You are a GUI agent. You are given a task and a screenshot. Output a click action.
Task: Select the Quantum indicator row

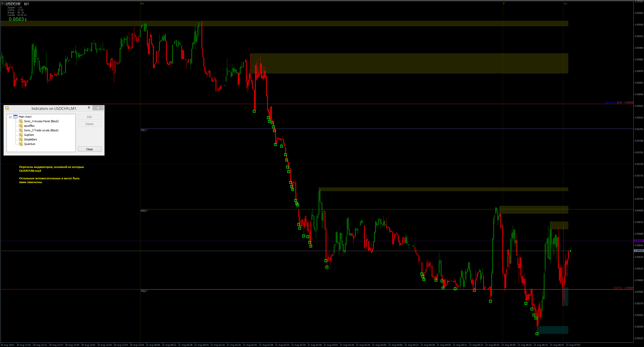[30, 144]
